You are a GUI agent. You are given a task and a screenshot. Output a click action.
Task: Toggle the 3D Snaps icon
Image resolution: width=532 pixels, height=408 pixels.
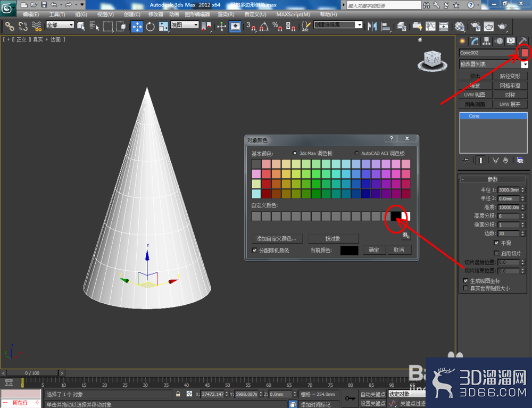251,26
